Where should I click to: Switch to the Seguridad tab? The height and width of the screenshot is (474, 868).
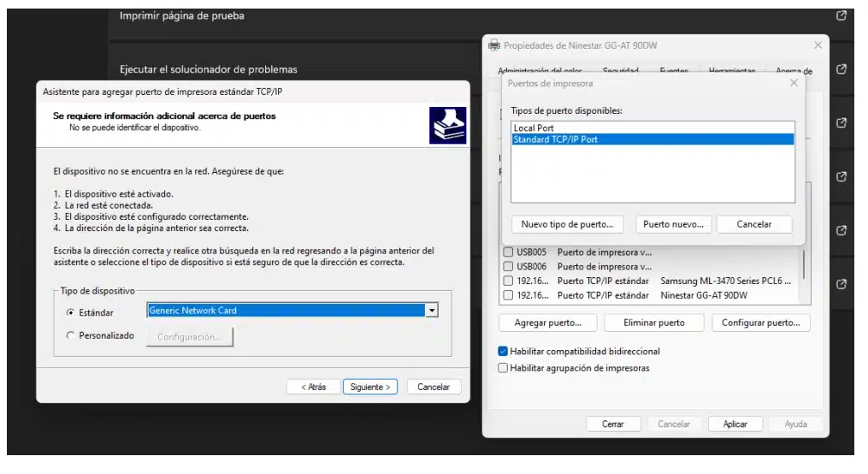[x=620, y=71]
